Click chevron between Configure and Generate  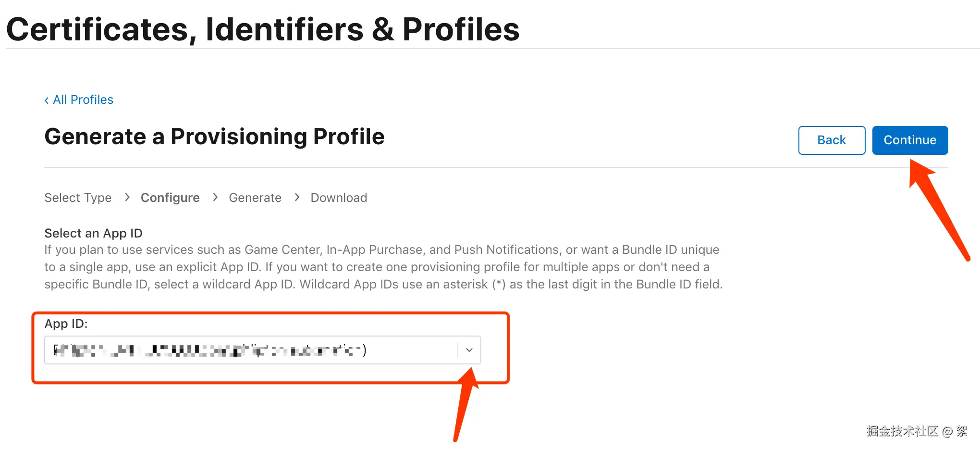(x=215, y=198)
